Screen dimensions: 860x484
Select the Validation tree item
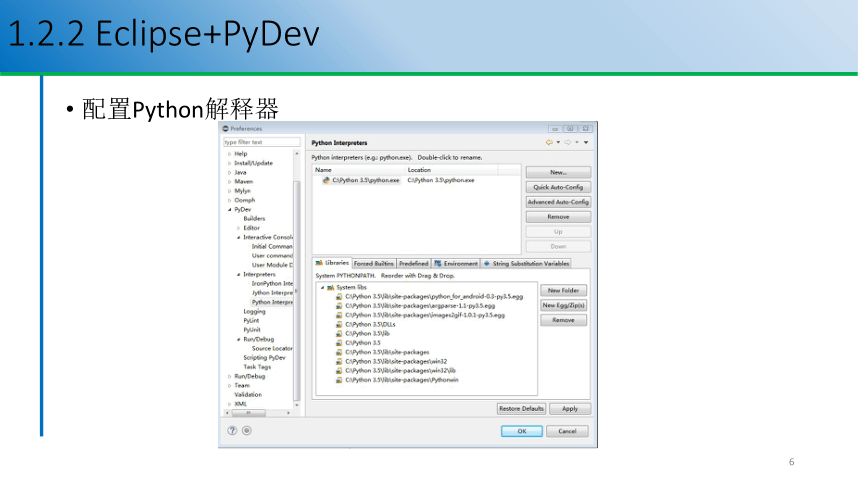(x=248, y=395)
